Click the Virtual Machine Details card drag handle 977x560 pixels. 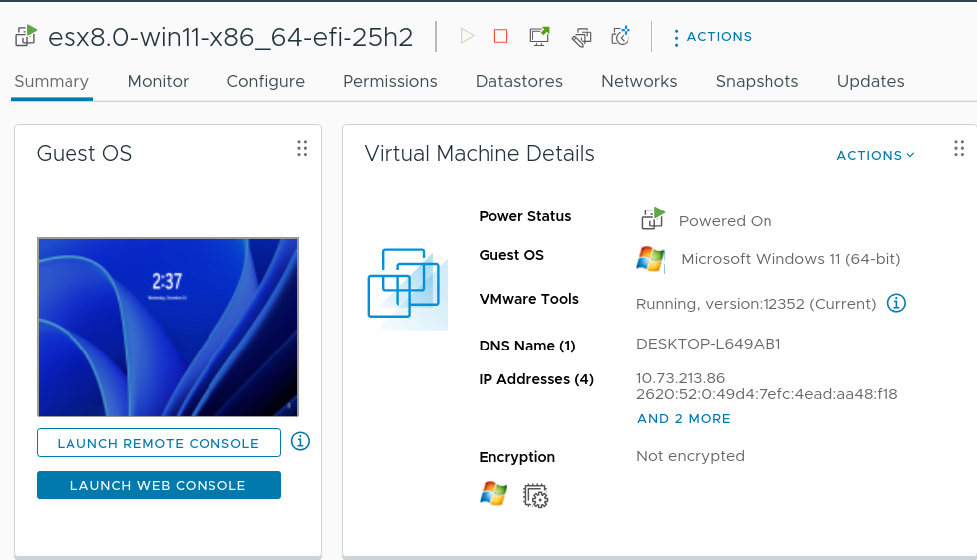pos(959,149)
